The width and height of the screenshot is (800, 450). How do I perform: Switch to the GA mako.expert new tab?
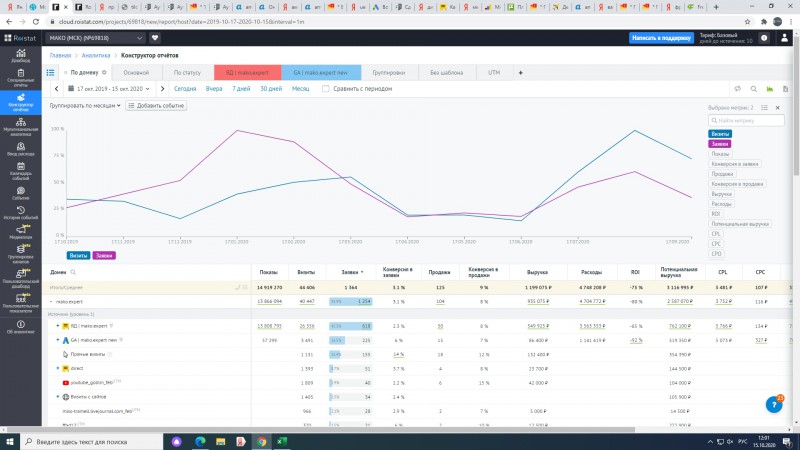[321, 72]
